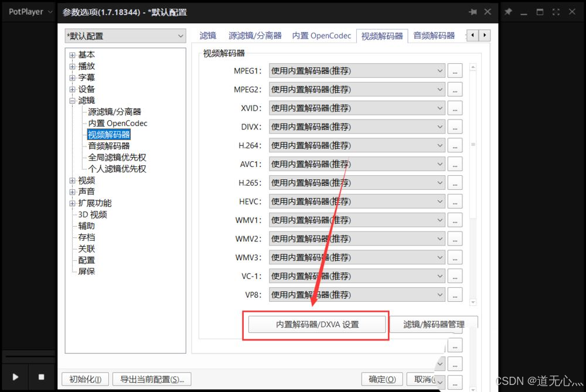Open WMV1 decoder dropdown

[357, 220]
